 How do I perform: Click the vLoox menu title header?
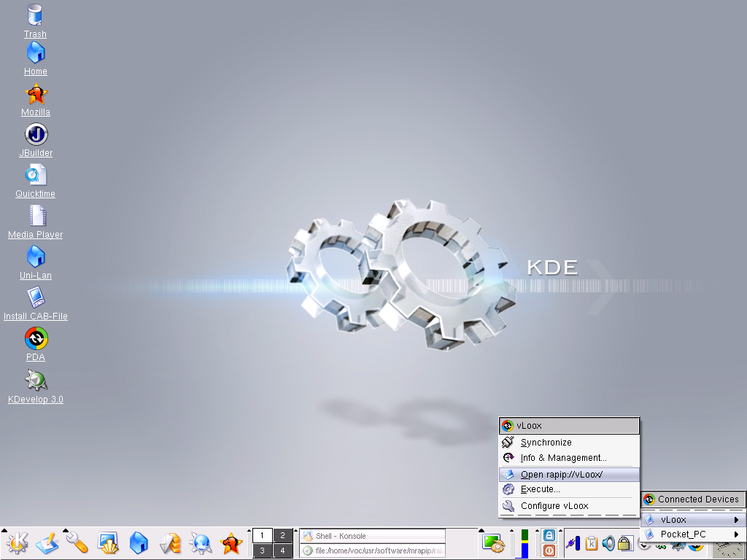pyautogui.click(x=569, y=426)
